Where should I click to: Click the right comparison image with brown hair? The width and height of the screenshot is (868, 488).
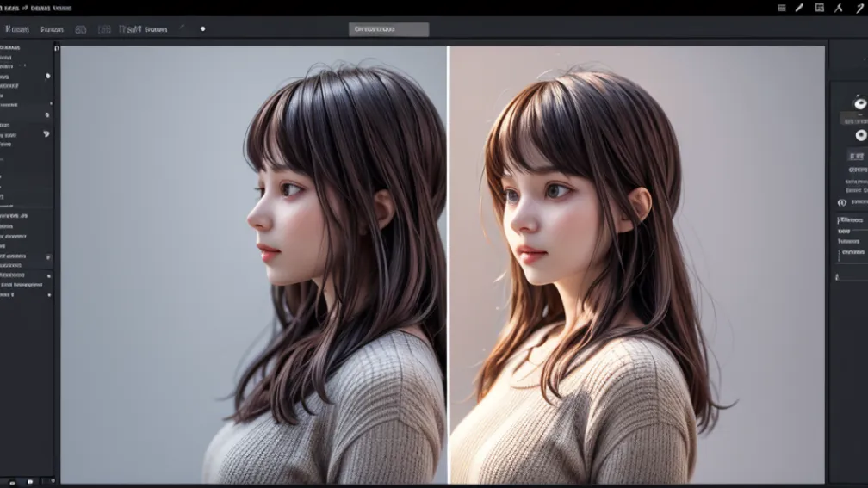click(x=638, y=264)
